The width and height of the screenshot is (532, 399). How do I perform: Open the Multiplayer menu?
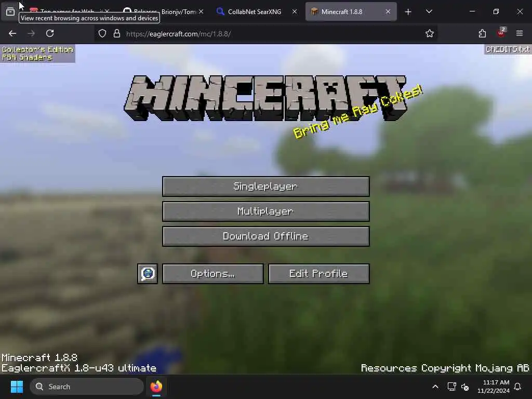point(265,211)
